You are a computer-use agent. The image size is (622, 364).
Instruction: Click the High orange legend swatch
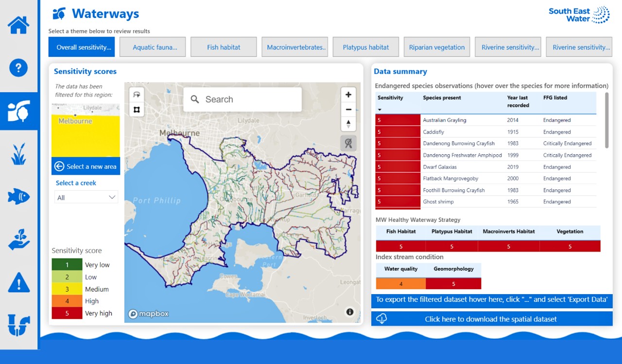(67, 301)
